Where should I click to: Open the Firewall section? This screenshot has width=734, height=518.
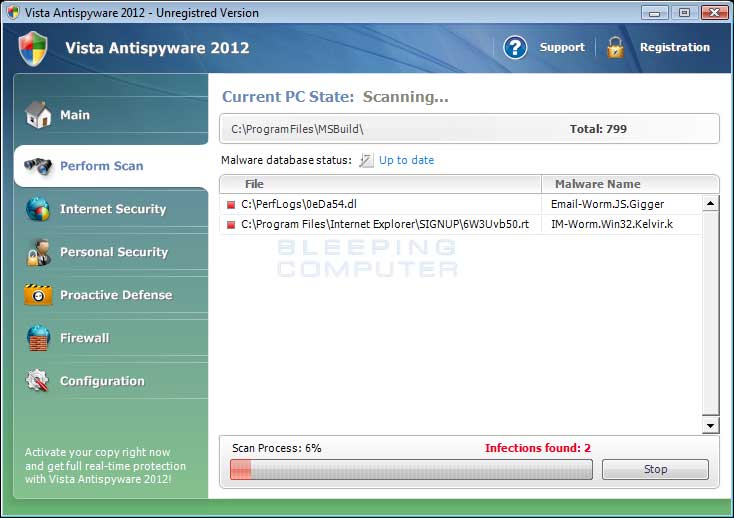click(111, 338)
